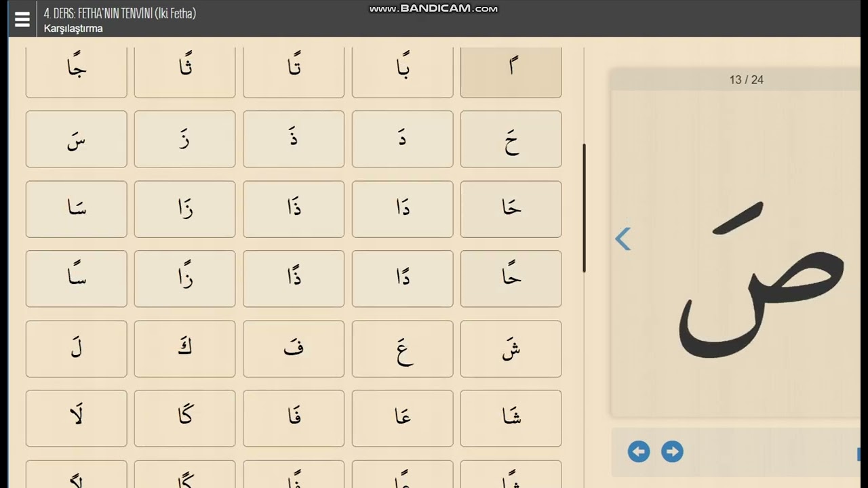
Task: Select the Kaf with fatha card (كَ)
Action: coord(184,348)
